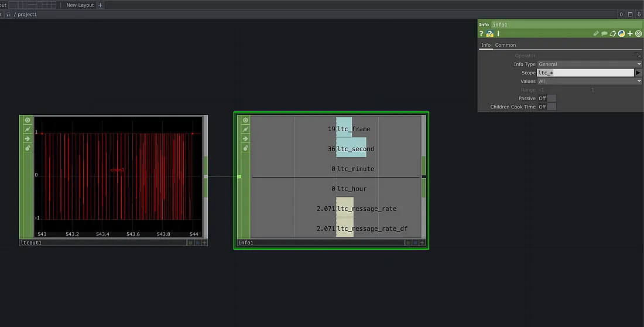Open the comment speech bubble icon

[604, 34]
